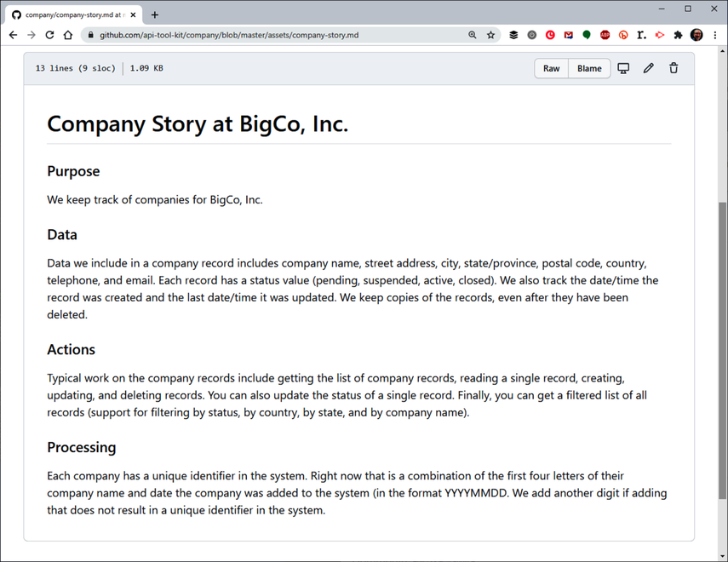Close the company-story.md tab
728x562 pixels.
[133, 14]
